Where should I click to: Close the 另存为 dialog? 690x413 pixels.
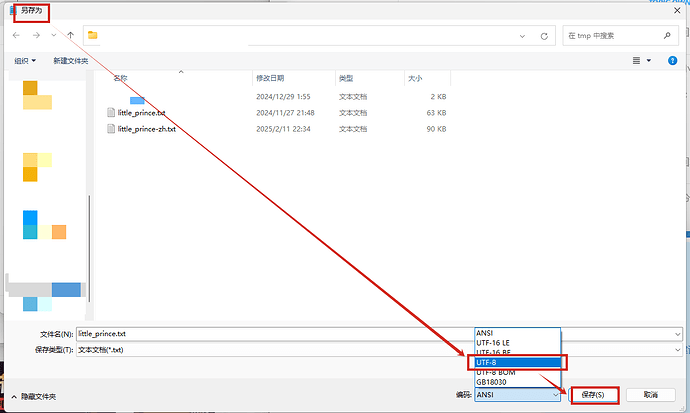pyautogui.click(x=677, y=11)
